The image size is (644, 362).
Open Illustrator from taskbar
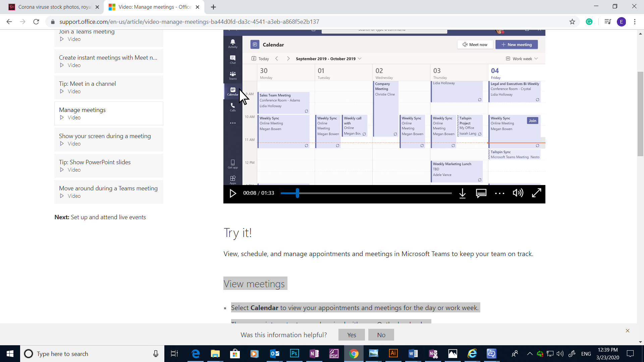pos(393,354)
